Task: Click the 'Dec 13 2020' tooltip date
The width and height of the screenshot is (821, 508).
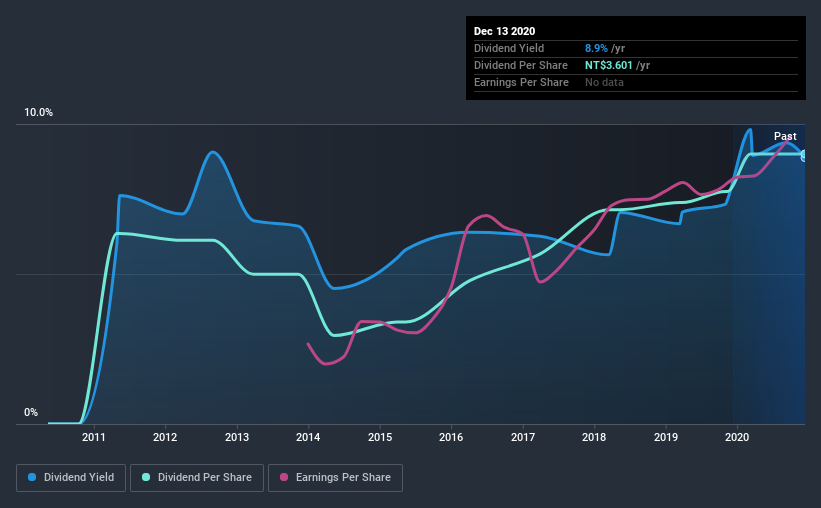Action: tap(504, 31)
